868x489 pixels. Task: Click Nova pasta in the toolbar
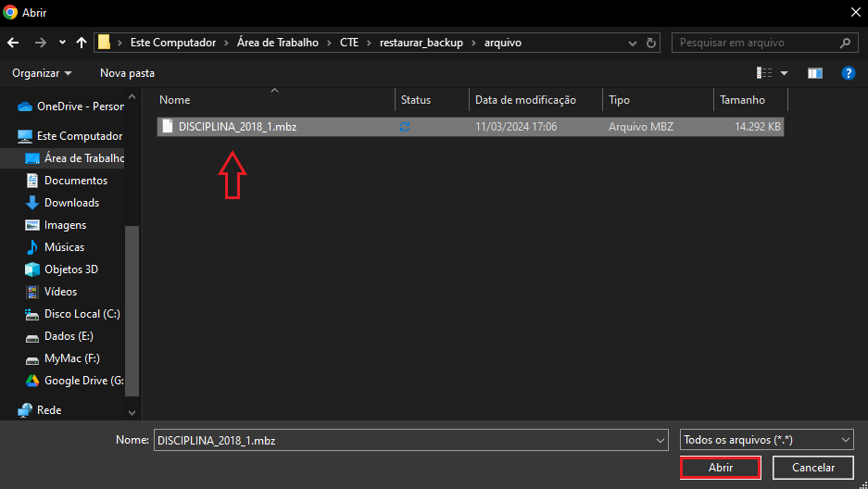127,72
